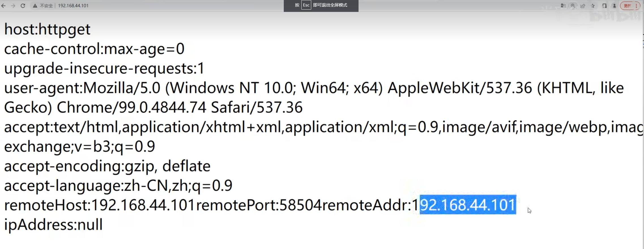This screenshot has width=644, height=249.
Task: Click the accept-language:zh-CN line
Action: tap(118, 186)
